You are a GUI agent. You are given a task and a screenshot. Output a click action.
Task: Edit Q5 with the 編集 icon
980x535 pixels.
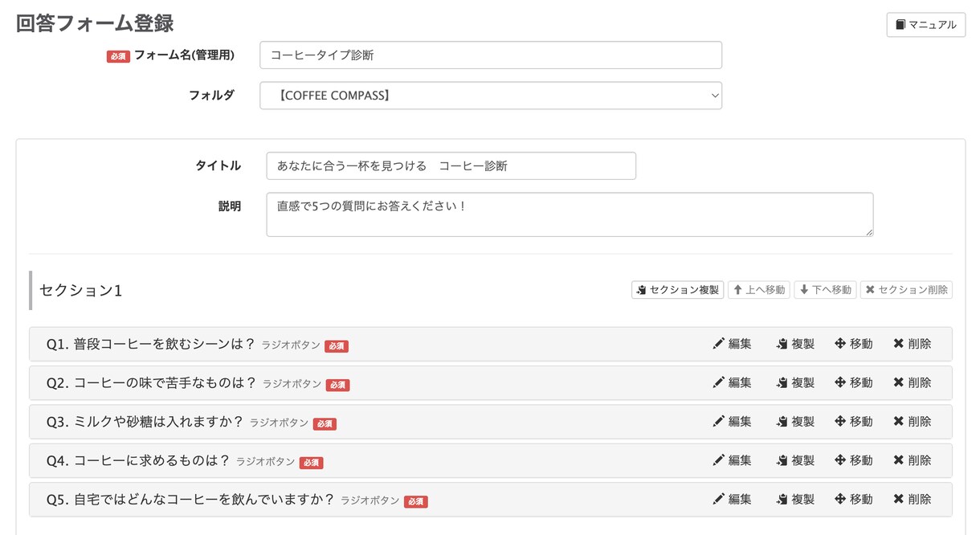732,499
